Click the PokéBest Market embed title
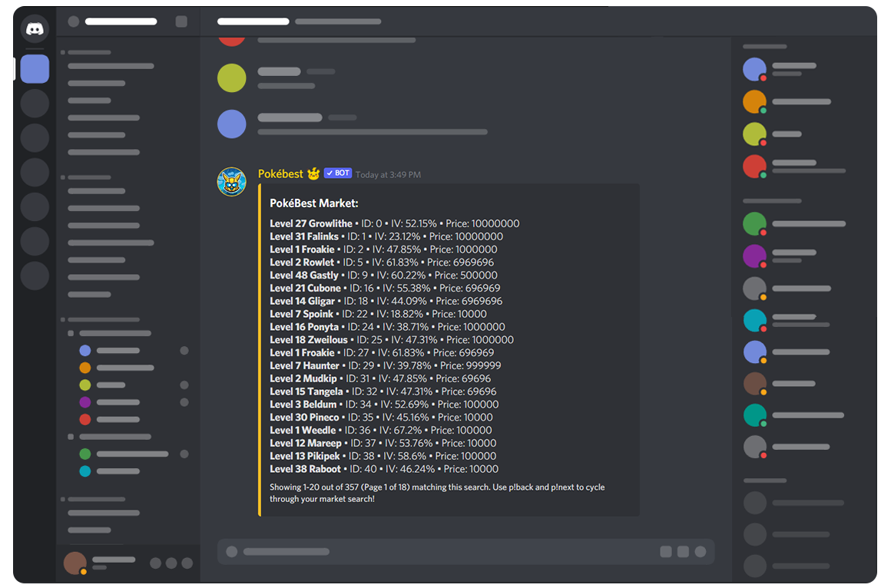The height and width of the screenshot is (588, 891). pos(313,203)
